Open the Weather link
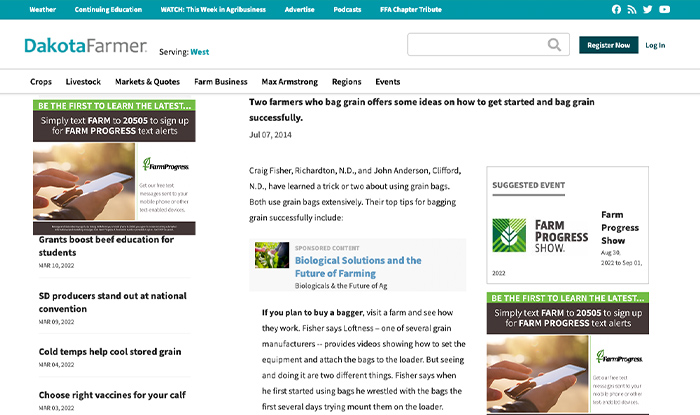 [x=42, y=9]
